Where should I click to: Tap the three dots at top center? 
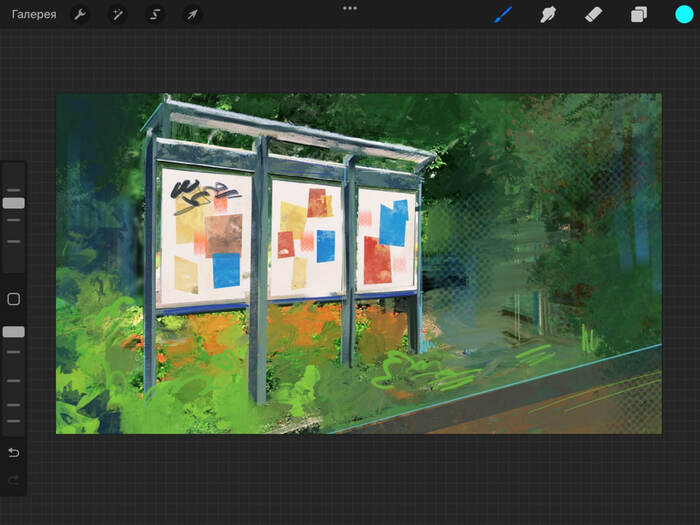tap(350, 8)
